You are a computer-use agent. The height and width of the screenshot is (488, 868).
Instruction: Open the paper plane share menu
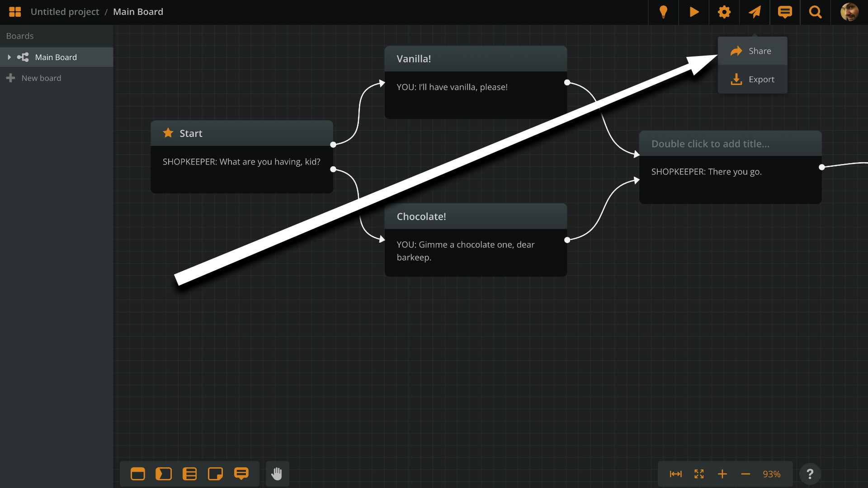755,12
